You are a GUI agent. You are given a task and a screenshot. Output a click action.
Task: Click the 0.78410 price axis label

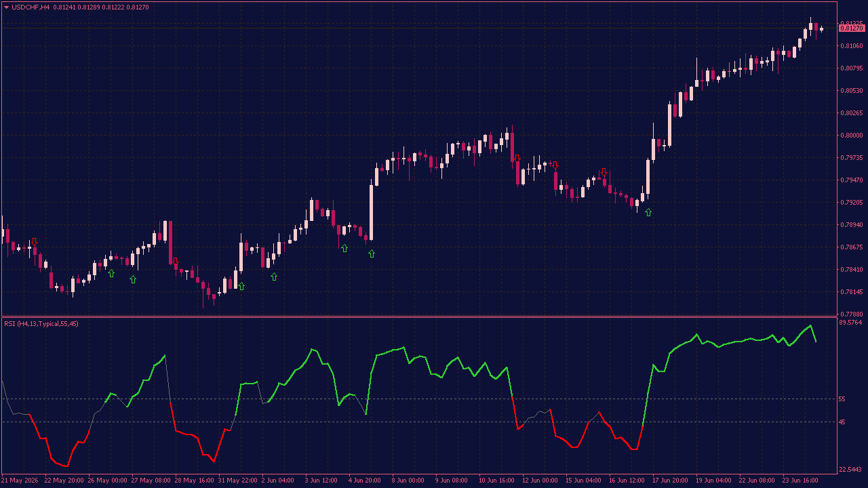pyautogui.click(x=851, y=270)
